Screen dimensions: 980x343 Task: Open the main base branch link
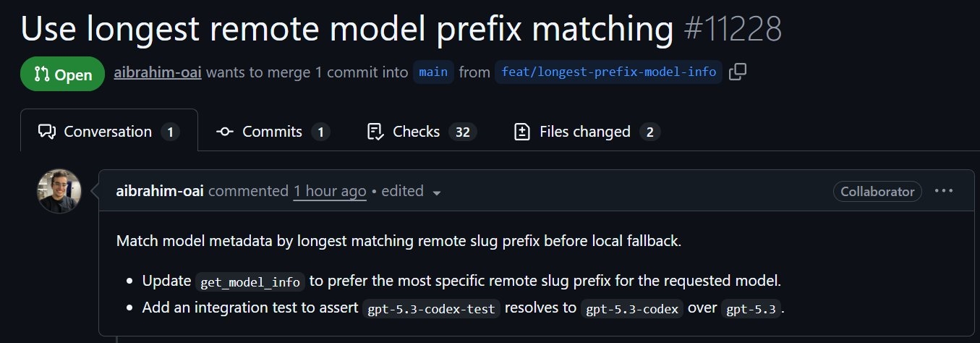[434, 72]
